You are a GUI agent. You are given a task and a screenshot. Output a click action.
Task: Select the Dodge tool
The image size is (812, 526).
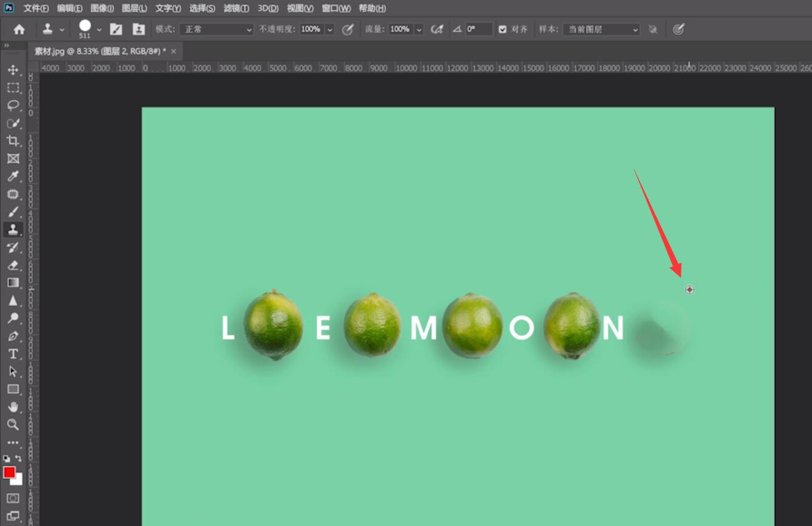(x=13, y=318)
